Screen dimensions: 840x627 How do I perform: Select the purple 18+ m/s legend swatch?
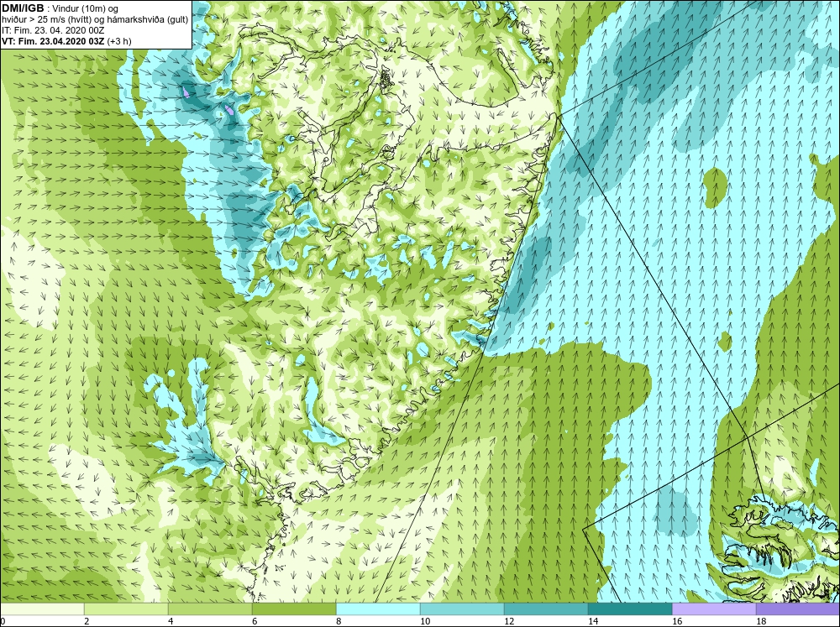(798, 609)
